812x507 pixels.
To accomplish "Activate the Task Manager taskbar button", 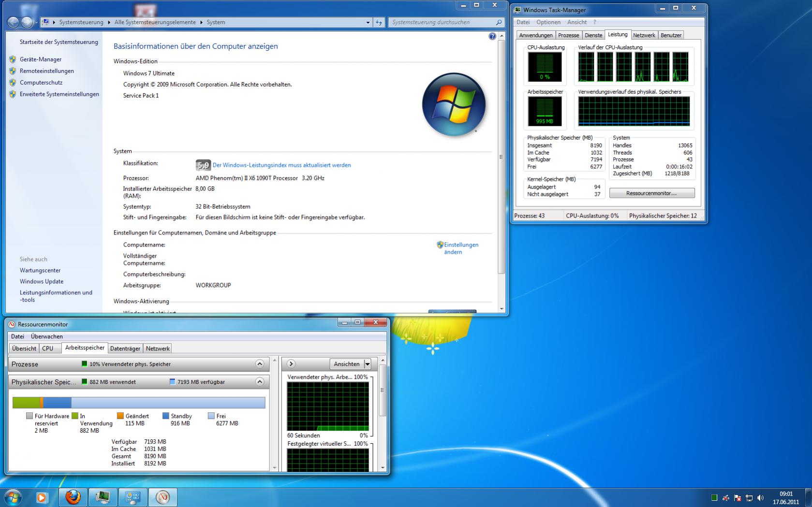I will 103,497.
